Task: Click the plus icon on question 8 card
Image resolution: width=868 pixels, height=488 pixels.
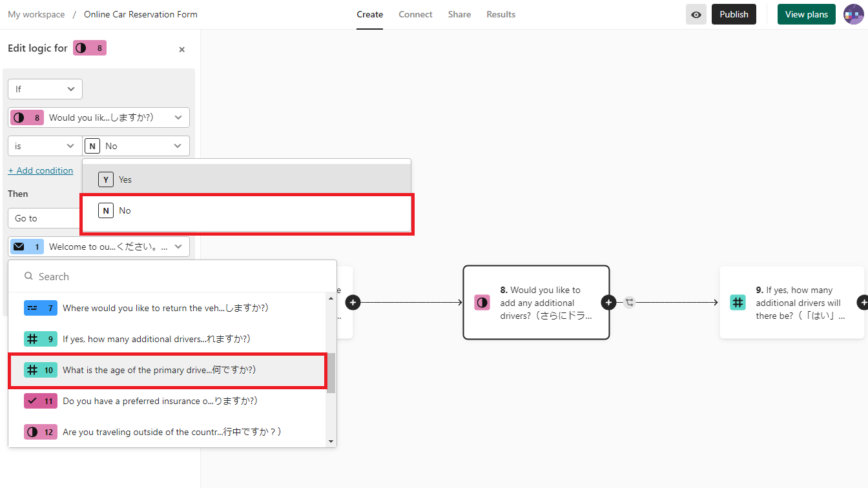Action: (608, 302)
